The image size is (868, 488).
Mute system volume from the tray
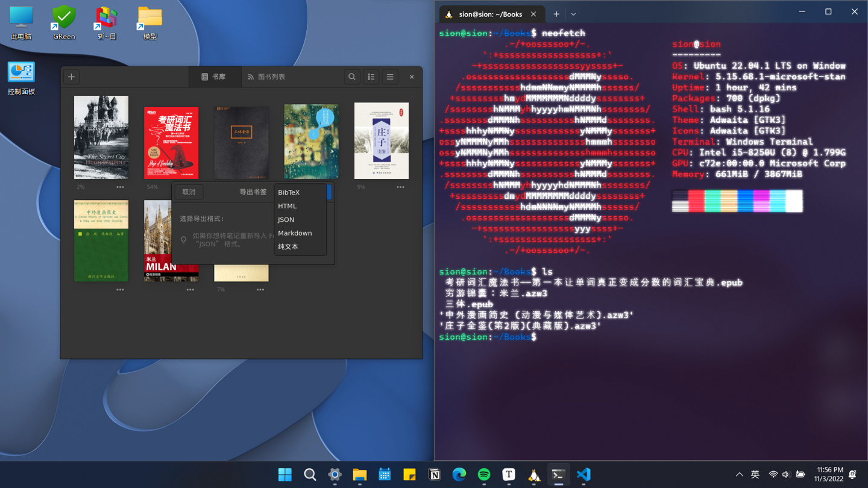(x=787, y=475)
